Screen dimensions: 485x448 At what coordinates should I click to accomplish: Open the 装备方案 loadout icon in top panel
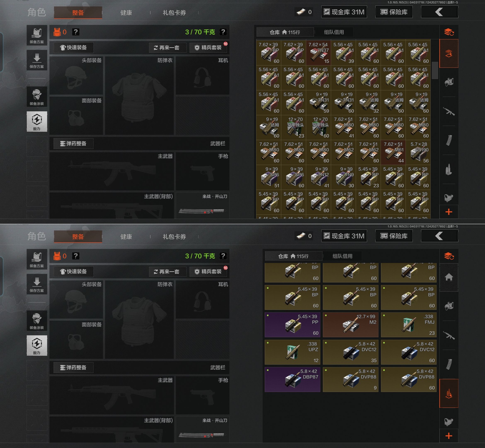(37, 35)
